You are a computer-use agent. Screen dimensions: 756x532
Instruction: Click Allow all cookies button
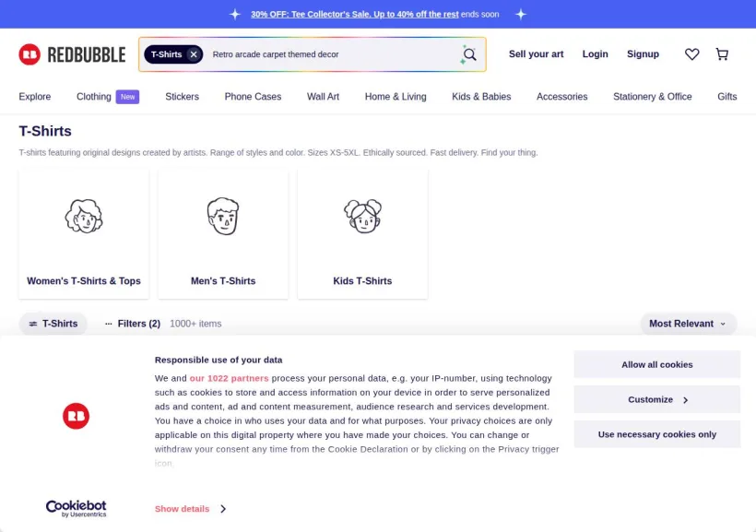click(x=656, y=364)
